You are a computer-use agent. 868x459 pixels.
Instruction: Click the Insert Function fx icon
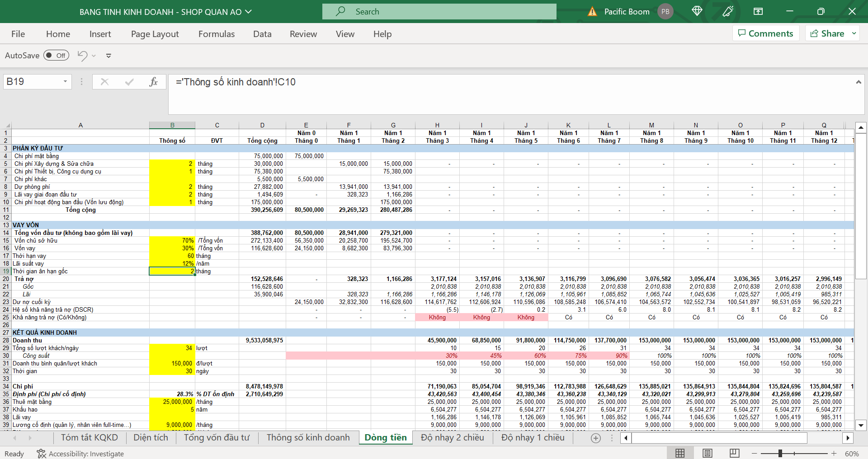point(153,82)
